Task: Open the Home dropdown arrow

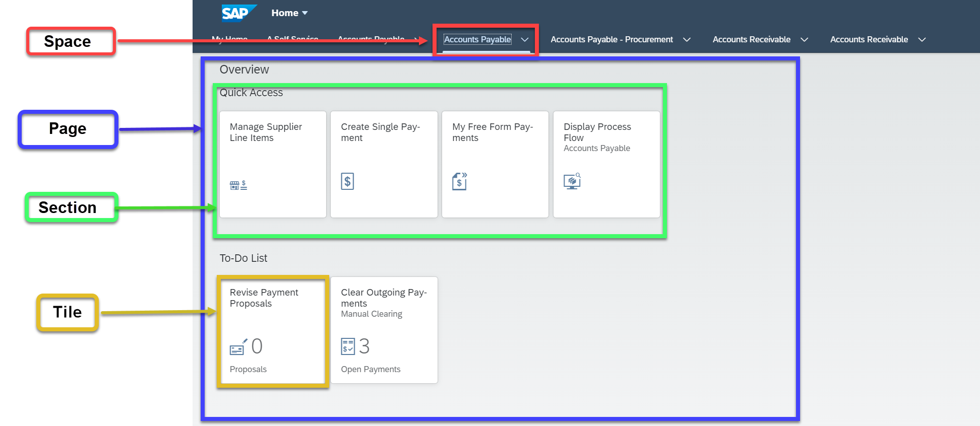Action: (x=305, y=13)
